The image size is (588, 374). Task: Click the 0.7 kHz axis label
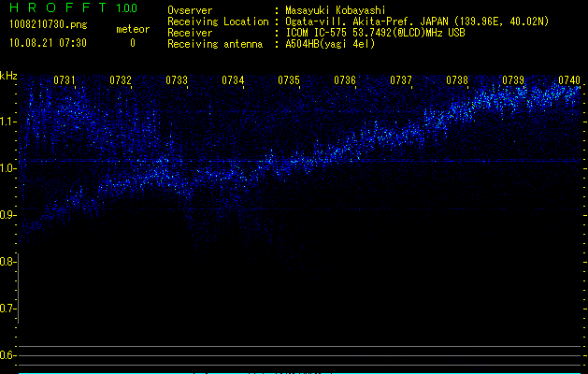click(7, 309)
